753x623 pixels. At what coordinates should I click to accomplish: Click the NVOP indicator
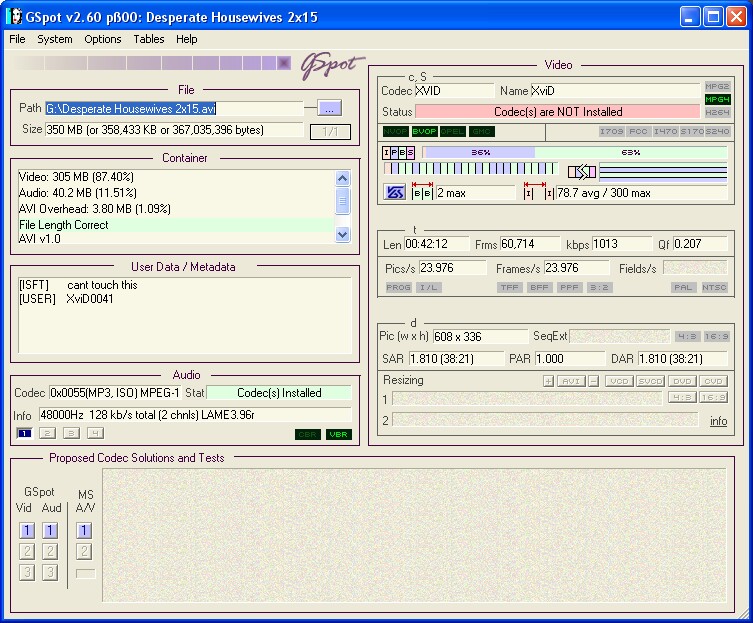(396, 131)
